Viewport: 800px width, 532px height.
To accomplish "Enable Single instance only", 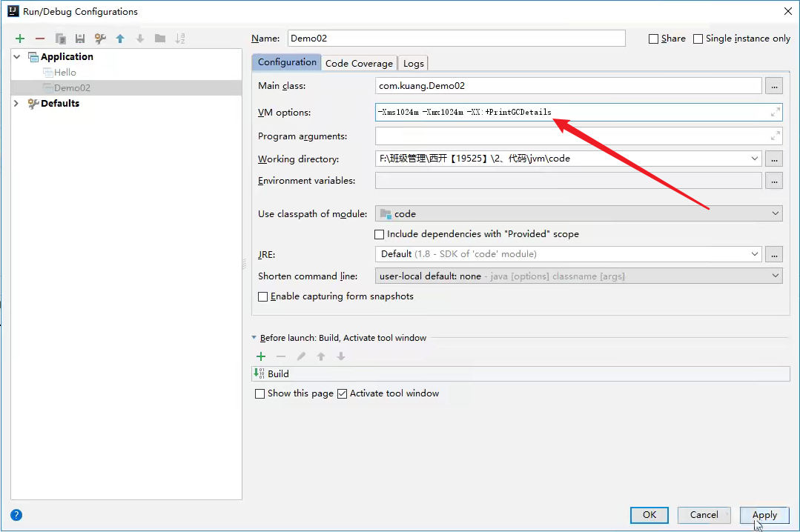I will tap(698, 39).
